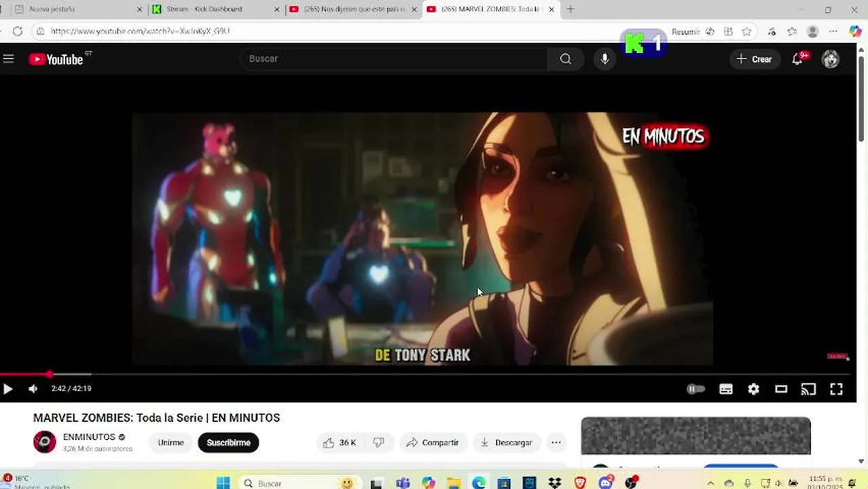Start voice search with microphone icon

(604, 59)
